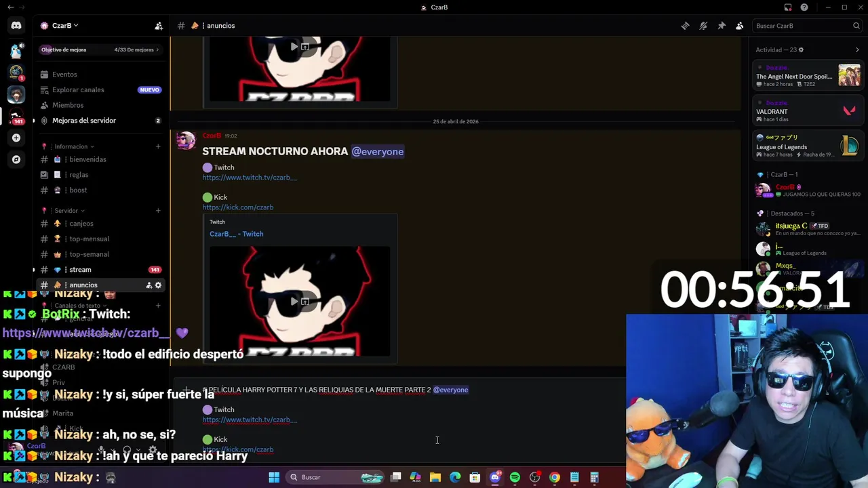Viewport: 868px width, 488px height.
Task: Click create invite icon on anuncios row
Action: [149, 285]
